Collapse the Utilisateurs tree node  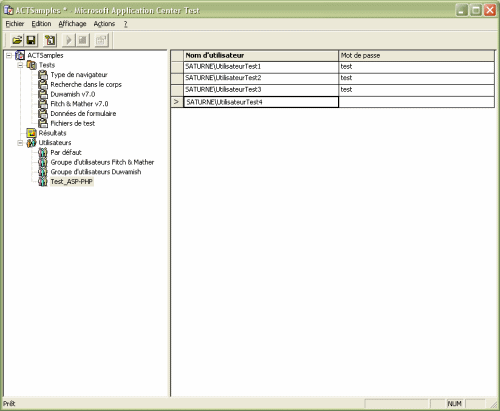20,143
